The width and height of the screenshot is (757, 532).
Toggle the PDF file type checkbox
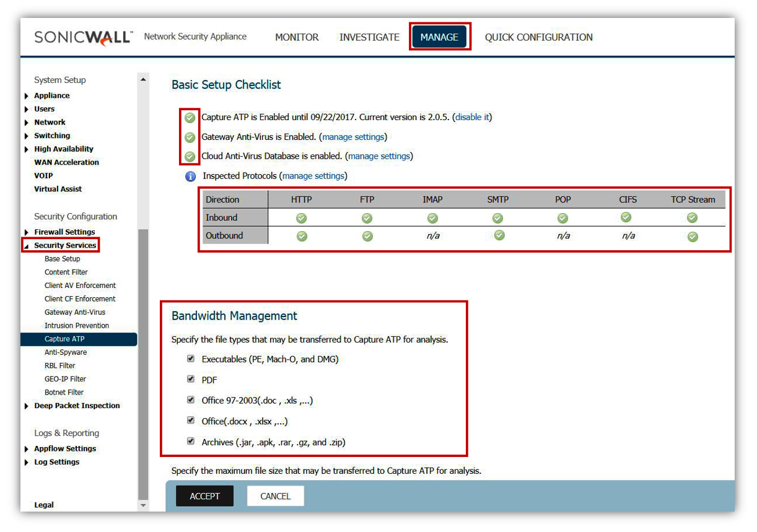pyautogui.click(x=191, y=379)
